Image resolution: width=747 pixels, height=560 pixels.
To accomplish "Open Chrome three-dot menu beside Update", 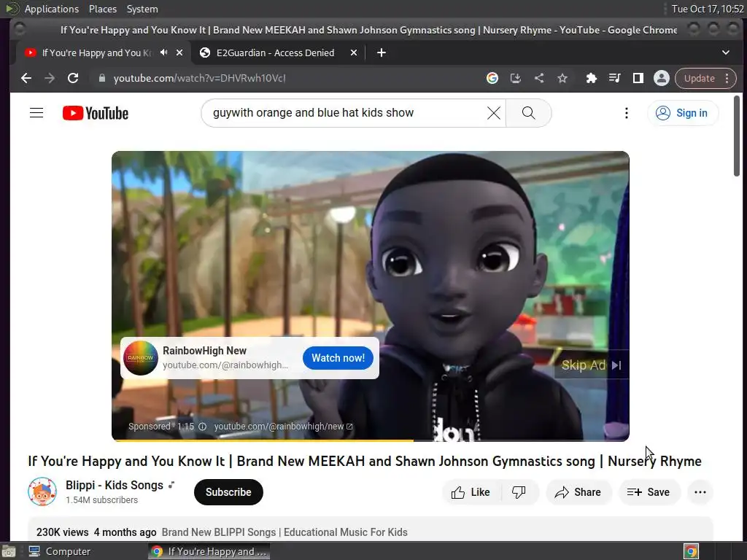I will (727, 78).
